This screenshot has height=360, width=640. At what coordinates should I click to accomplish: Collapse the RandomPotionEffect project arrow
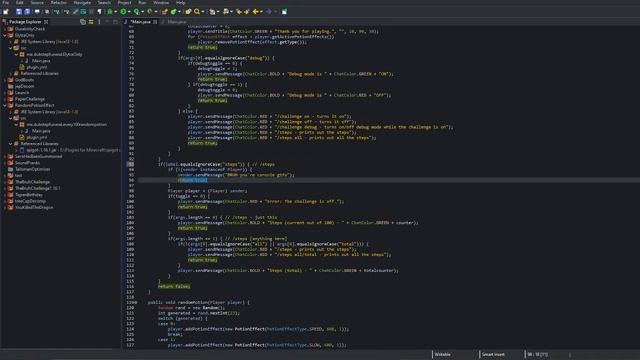coord(4,105)
